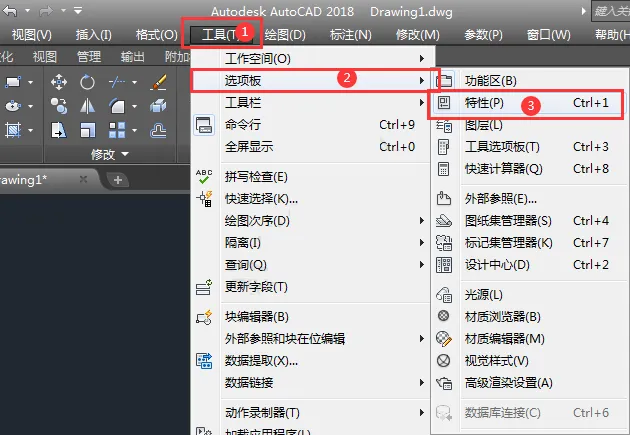Select the Rotate tool icon
This screenshot has width=630, height=435.
pyautogui.click(x=87, y=82)
